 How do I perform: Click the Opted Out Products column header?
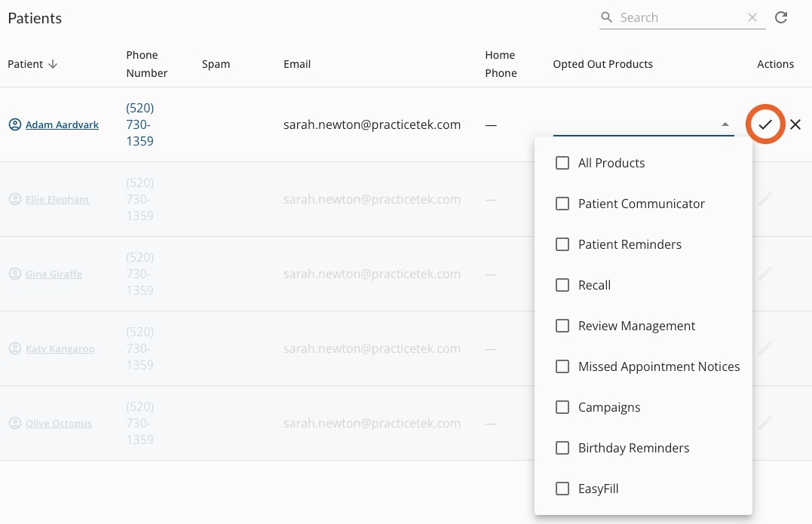[x=602, y=64]
